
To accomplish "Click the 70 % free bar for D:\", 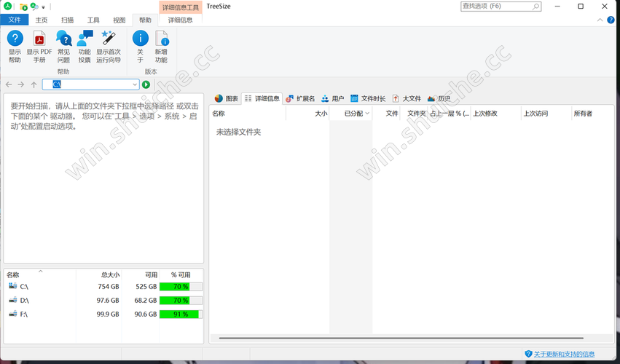I will (181, 301).
